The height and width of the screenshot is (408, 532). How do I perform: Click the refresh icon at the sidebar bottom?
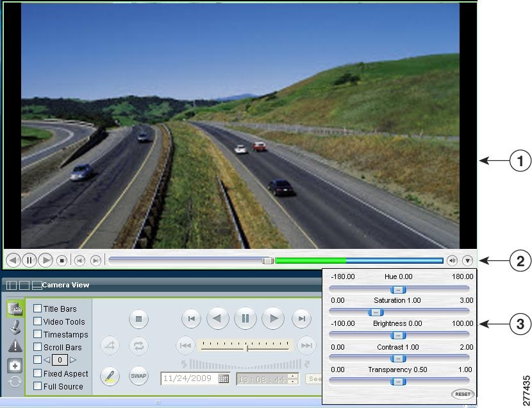tap(14, 382)
